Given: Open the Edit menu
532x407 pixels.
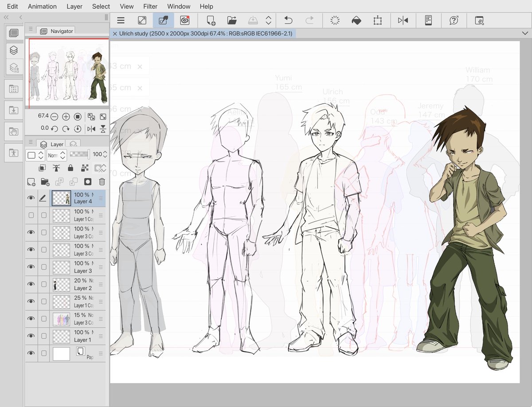Looking at the screenshot, I should click(x=12, y=6).
